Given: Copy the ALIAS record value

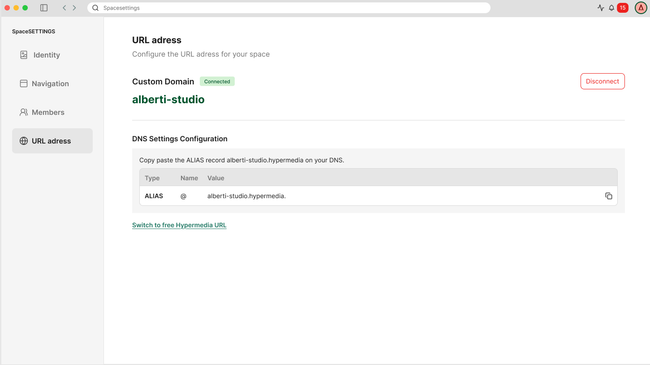Looking at the screenshot, I should 608,196.
